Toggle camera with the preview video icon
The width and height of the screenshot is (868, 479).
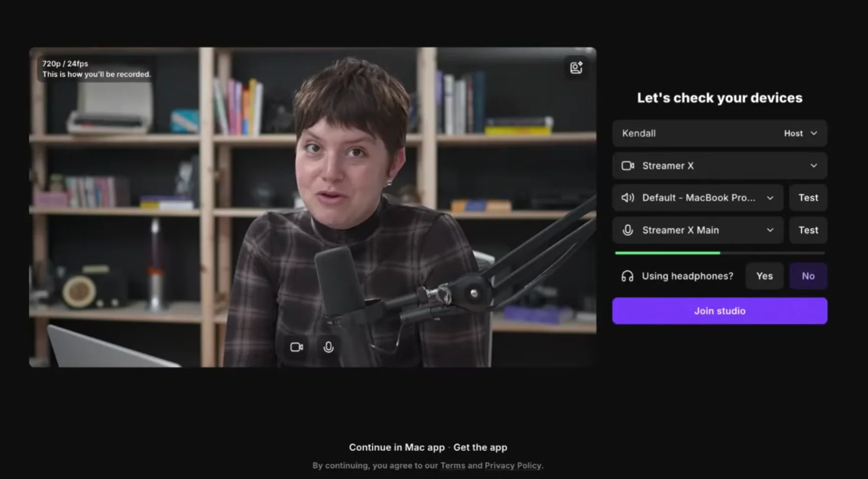coord(296,347)
